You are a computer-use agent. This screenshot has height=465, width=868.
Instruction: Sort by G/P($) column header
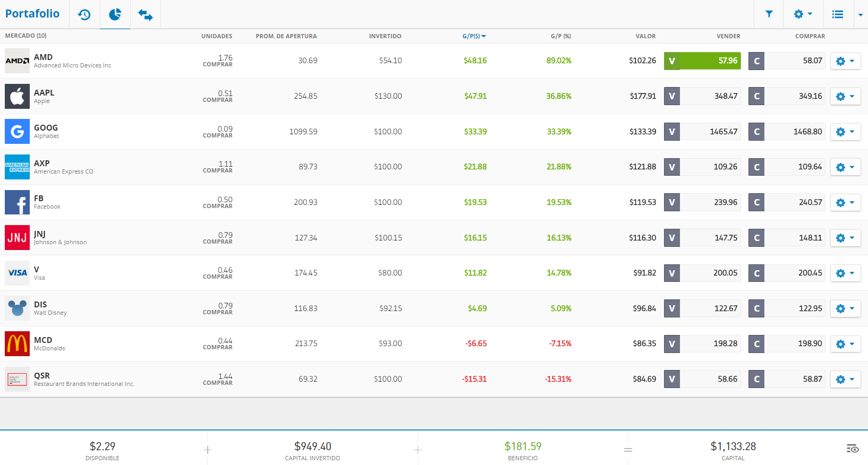(474, 36)
